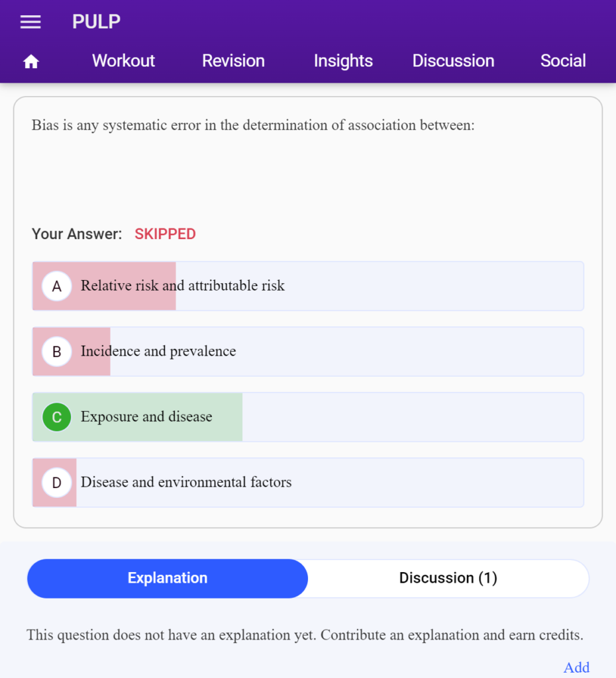Open the hamburger menu icon

click(x=30, y=22)
